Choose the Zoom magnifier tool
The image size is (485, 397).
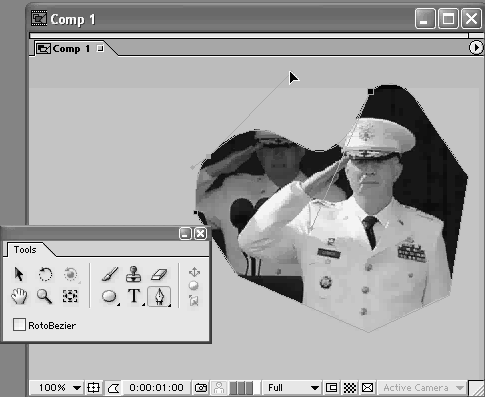click(44, 296)
